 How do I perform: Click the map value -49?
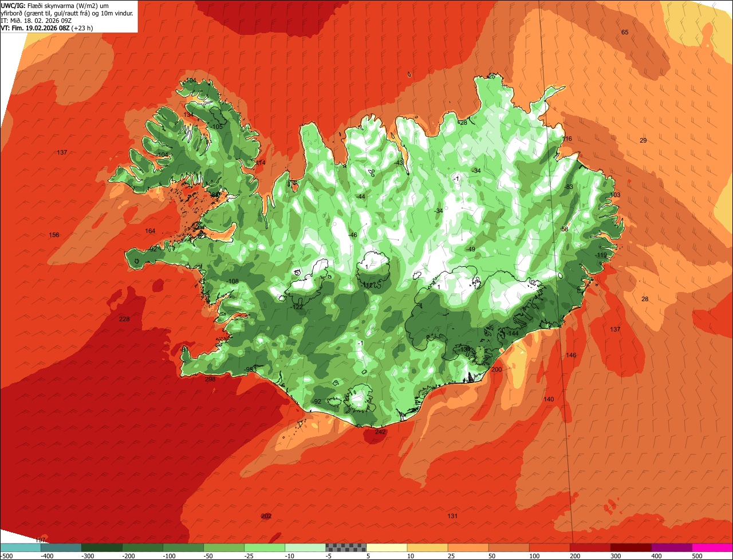point(470,249)
